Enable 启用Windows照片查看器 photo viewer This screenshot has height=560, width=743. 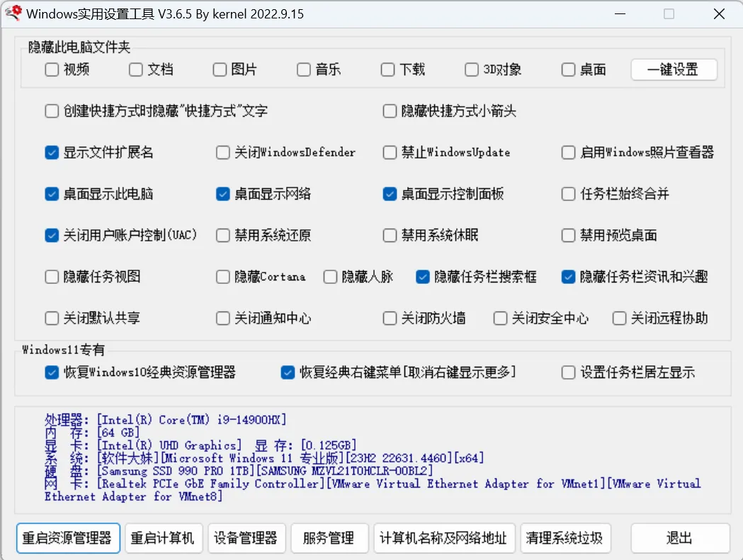coord(568,152)
